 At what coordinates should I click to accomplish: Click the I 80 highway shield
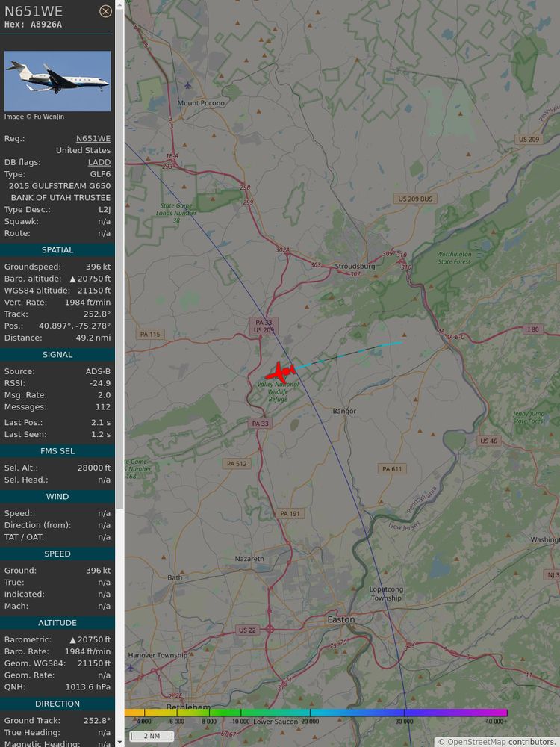pyautogui.click(x=533, y=329)
